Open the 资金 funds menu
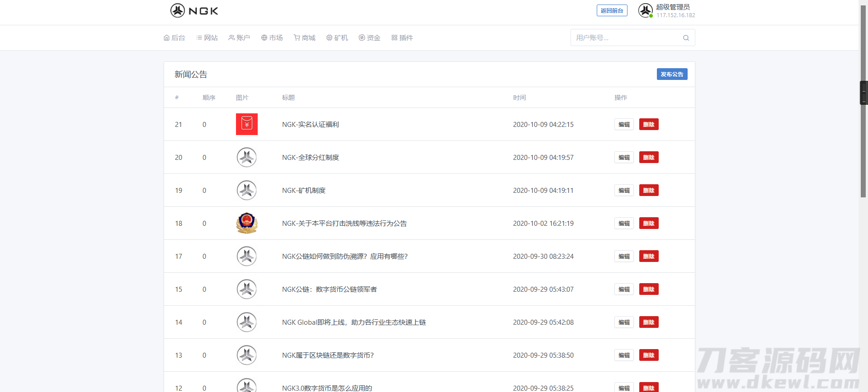 click(x=369, y=38)
